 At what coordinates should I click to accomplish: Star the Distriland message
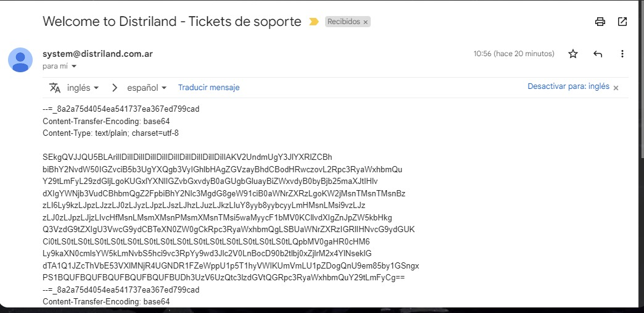(x=573, y=54)
